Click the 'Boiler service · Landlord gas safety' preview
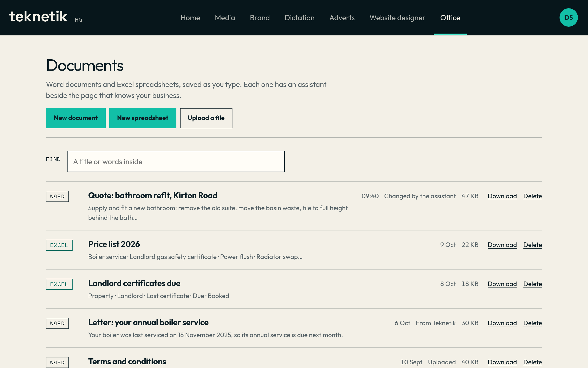The image size is (588, 368). click(x=195, y=257)
